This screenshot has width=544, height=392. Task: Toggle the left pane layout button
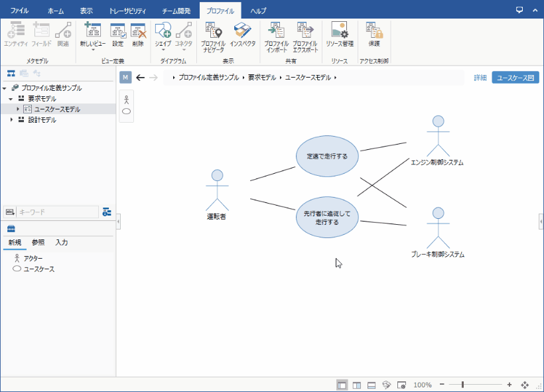342,385
